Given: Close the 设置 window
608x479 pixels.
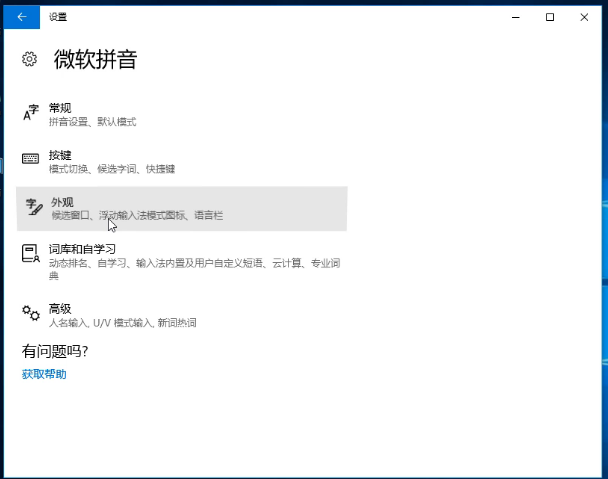Looking at the screenshot, I should (584, 17).
